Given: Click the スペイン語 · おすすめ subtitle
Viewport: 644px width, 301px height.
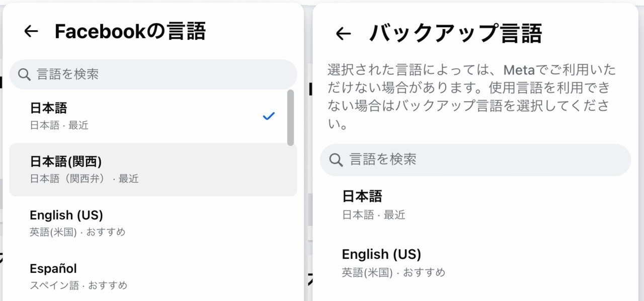Looking at the screenshot, I should coord(78,285).
